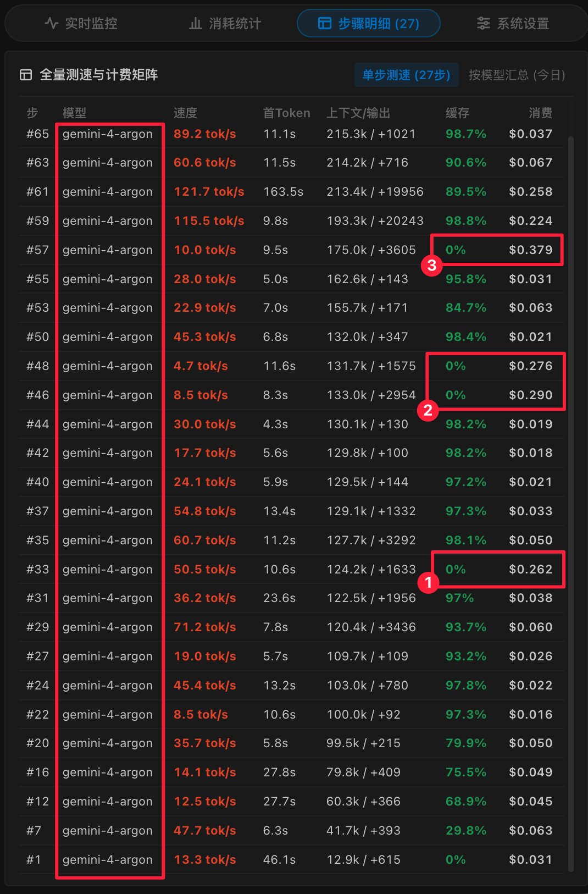
Task: Click the 130.1k / +130 context value
Action: click(x=367, y=424)
